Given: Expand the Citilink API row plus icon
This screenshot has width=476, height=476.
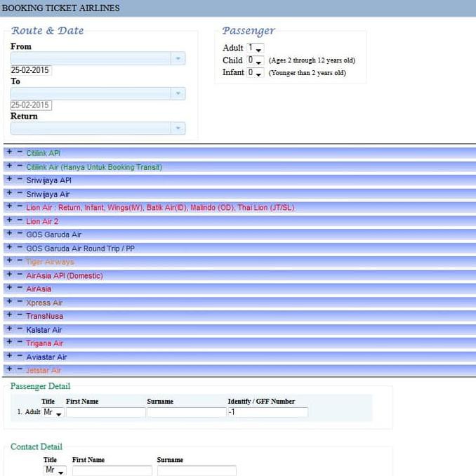Looking at the screenshot, I should [x=8, y=152].
